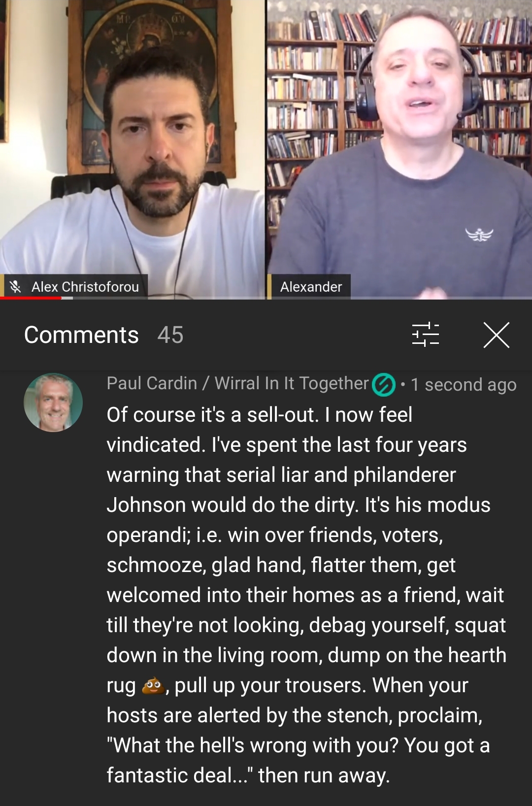Screen dimensions: 532x806
Task: Close the Comments panel
Action: (496, 335)
